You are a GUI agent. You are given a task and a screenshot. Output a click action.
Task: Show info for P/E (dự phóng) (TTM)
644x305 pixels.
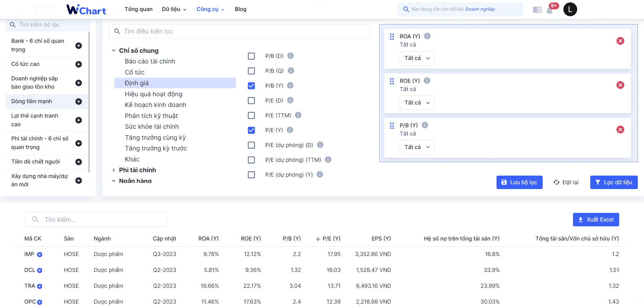(328, 159)
